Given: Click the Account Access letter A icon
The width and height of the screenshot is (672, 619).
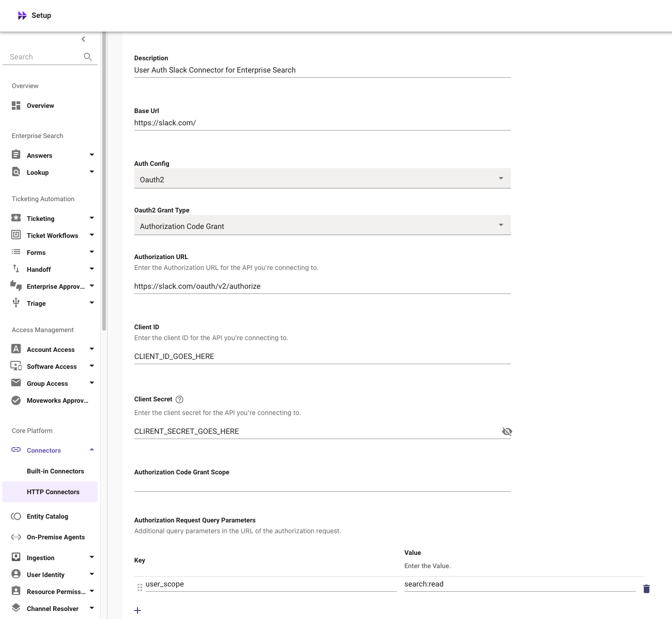Looking at the screenshot, I should click(16, 349).
